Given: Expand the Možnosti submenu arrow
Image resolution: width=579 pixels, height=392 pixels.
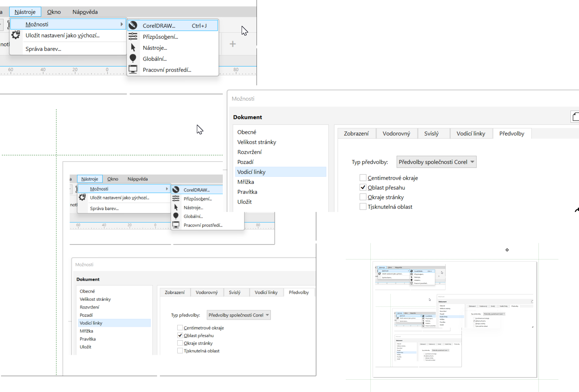Looking at the screenshot, I should (122, 24).
